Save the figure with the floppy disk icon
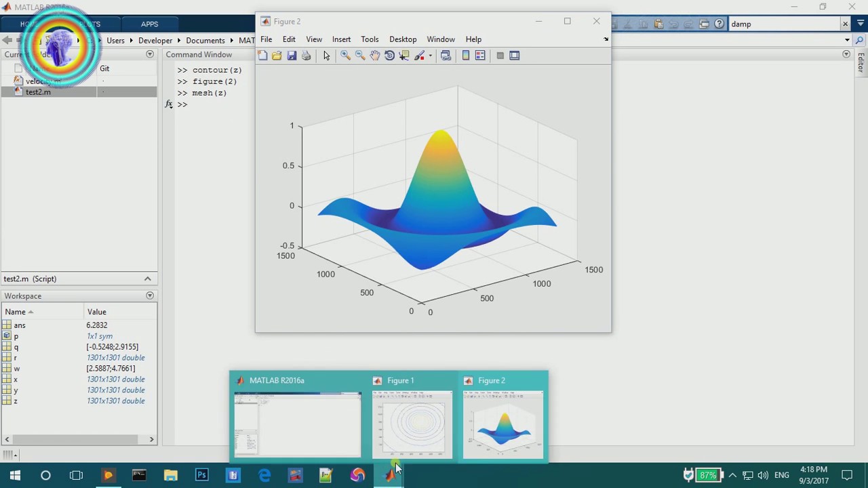The image size is (868, 488). [x=292, y=56]
